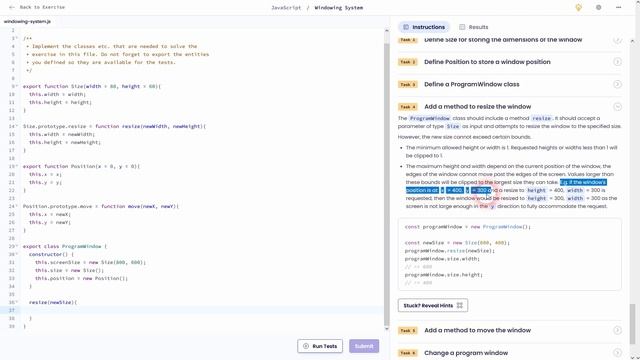The width and height of the screenshot is (640, 360).
Task: Click line number 38 in the gutter
Action: click(11, 318)
